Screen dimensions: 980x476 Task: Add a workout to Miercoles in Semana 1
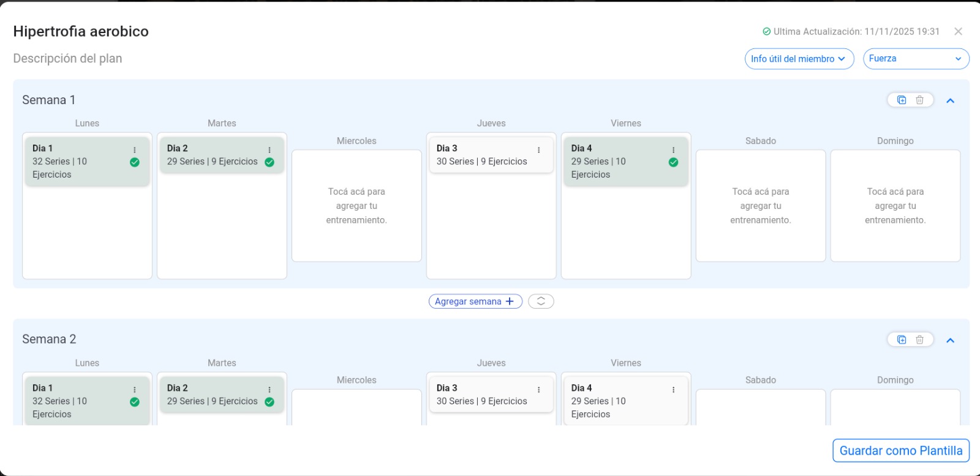[x=356, y=206]
